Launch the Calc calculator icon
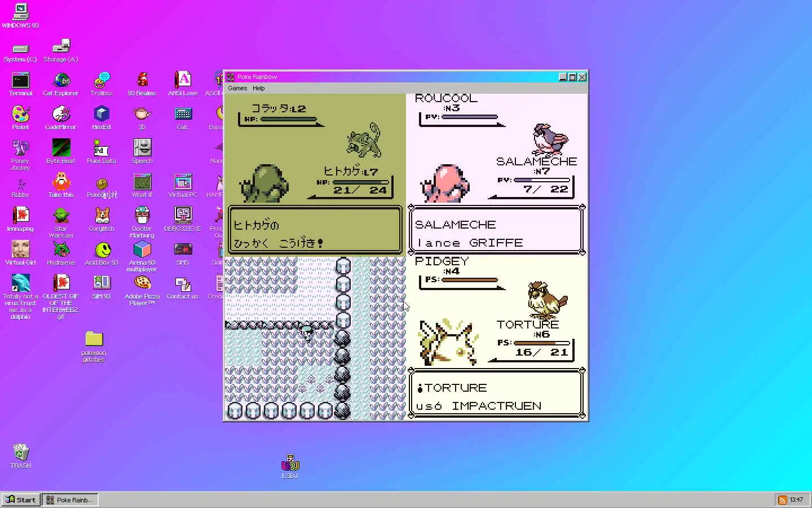The image size is (812, 508). [183, 119]
